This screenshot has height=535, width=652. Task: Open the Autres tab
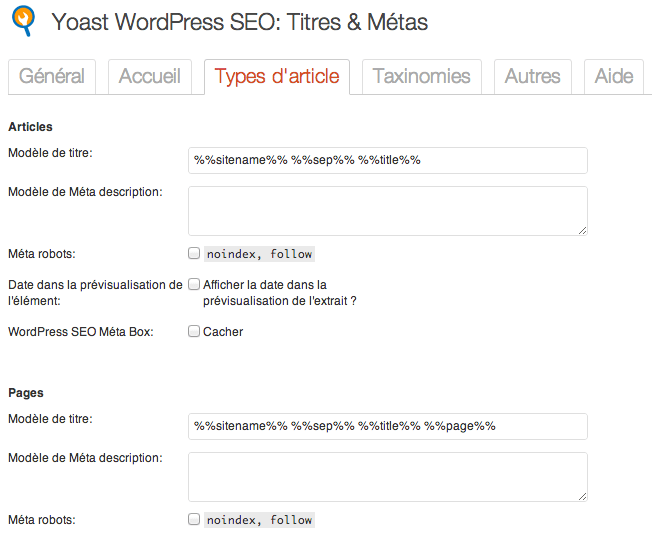[533, 76]
